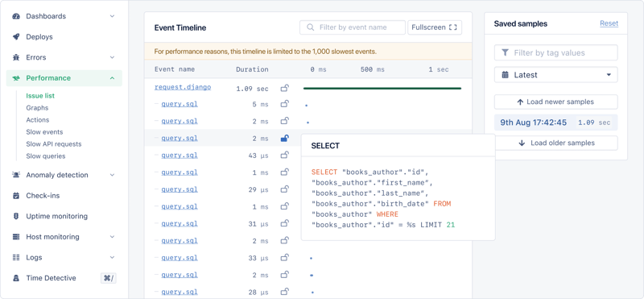644x299 pixels.
Task: Click Reset in Saved samples
Action: [x=609, y=23]
